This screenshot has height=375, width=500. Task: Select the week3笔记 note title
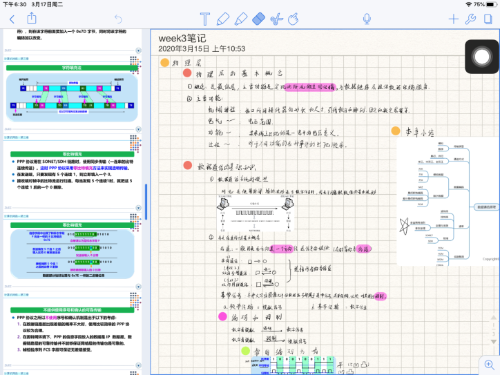click(x=182, y=38)
